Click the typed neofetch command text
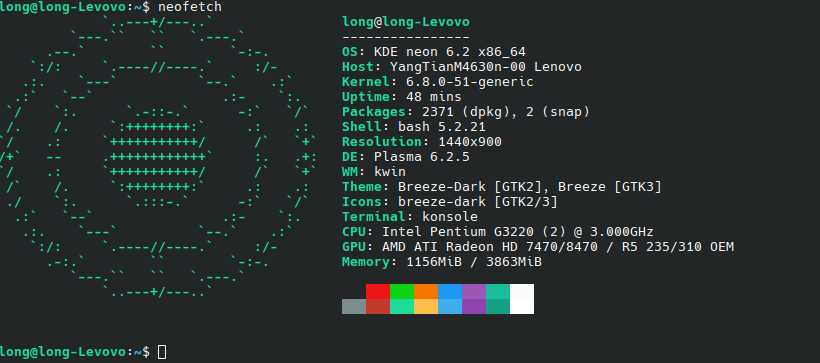This screenshot has width=820, height=363. click(x=189, y=7)
